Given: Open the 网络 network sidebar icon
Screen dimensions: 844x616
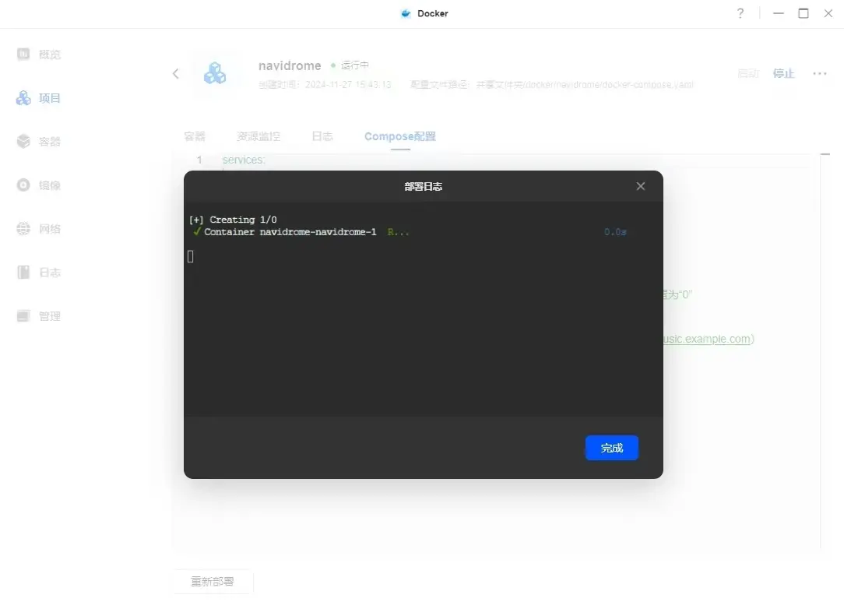Looking at the screenshot, I should point(23,228).
